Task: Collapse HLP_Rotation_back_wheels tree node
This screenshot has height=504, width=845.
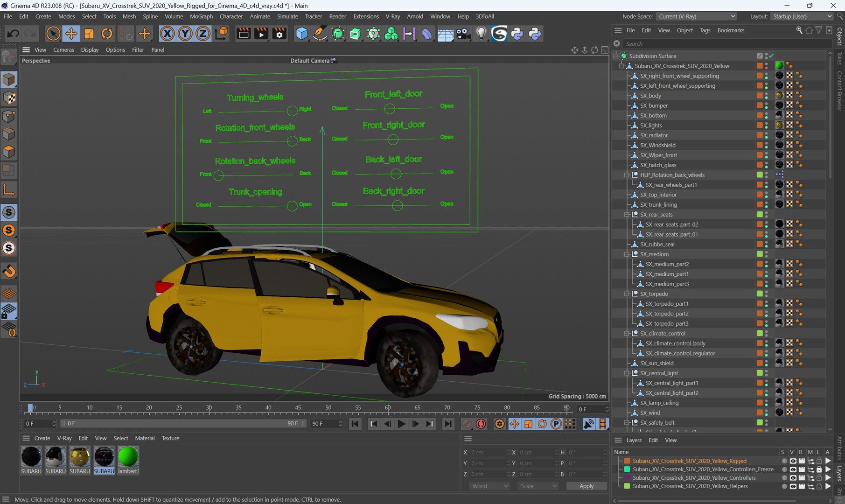Action: [x=627, y=175]
